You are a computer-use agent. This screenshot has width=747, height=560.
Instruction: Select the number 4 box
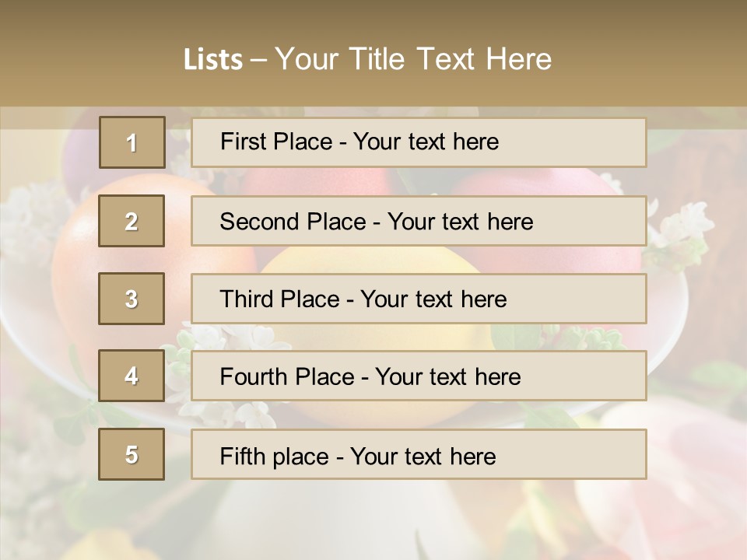click(132, 376)
